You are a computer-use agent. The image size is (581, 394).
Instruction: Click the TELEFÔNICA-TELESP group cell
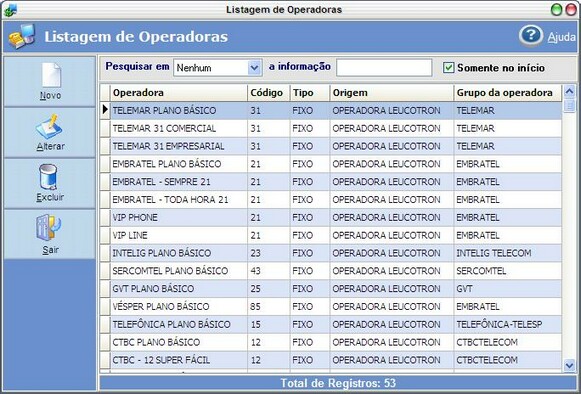tap(508, 324)
